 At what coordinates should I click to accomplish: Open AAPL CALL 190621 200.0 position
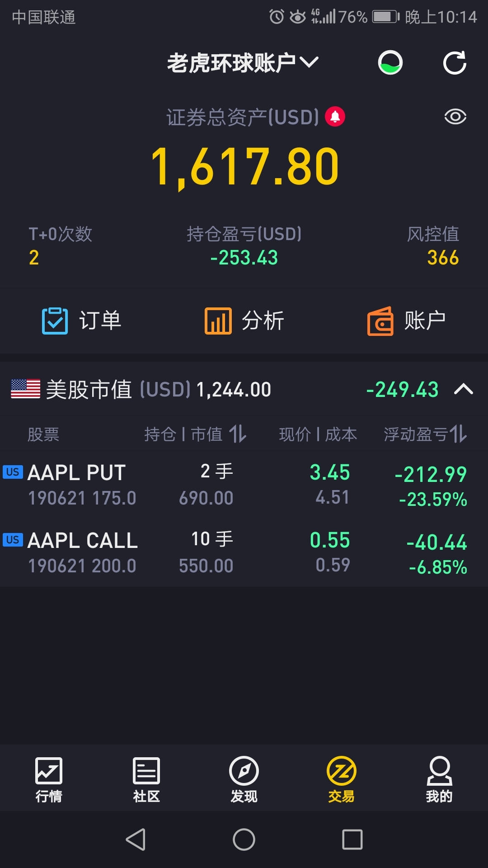point(244,553)
